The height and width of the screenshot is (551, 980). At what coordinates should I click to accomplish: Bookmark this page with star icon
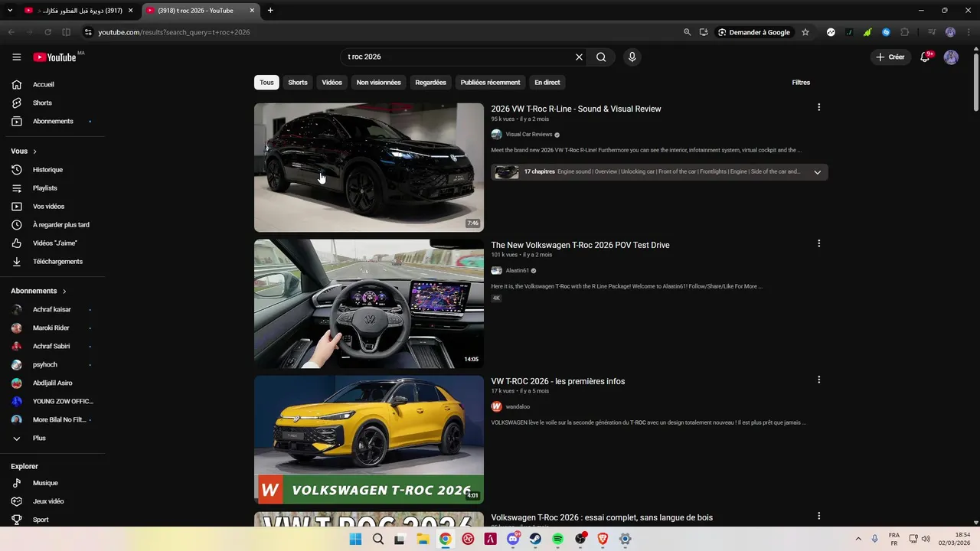pyautogui.click(x=805, y=32)
